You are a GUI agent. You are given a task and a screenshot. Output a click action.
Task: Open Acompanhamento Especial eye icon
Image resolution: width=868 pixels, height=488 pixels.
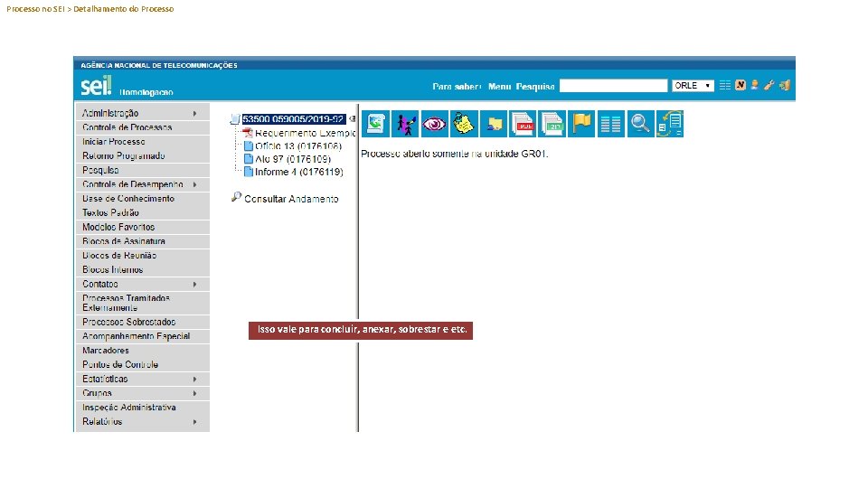435,124
